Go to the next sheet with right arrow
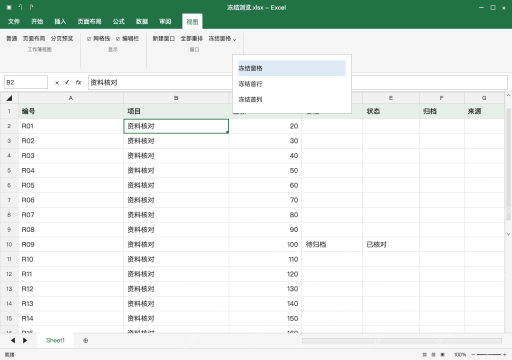Viewport: 512px width, 360px height. (25, 340)
